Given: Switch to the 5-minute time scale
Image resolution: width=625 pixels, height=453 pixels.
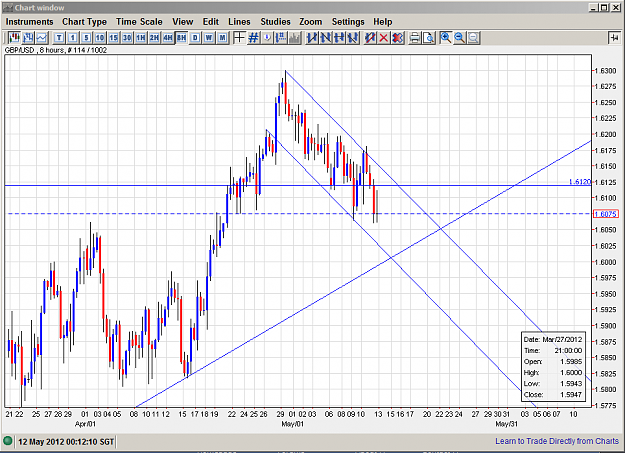Looking at the screenshot, I should [x=86, y=38].
